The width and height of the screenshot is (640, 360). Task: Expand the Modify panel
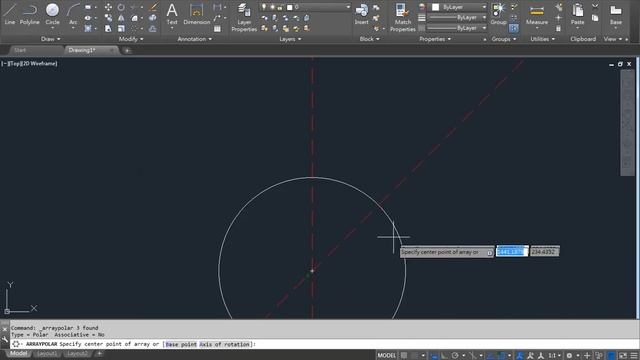click(x=131, y=39)
